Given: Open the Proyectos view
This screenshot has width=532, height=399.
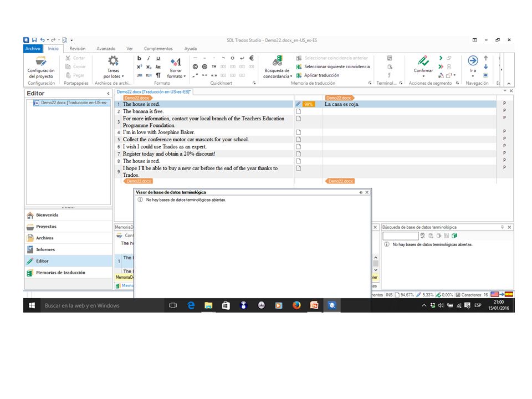Looking at the screenshot, I should [69, 227].
